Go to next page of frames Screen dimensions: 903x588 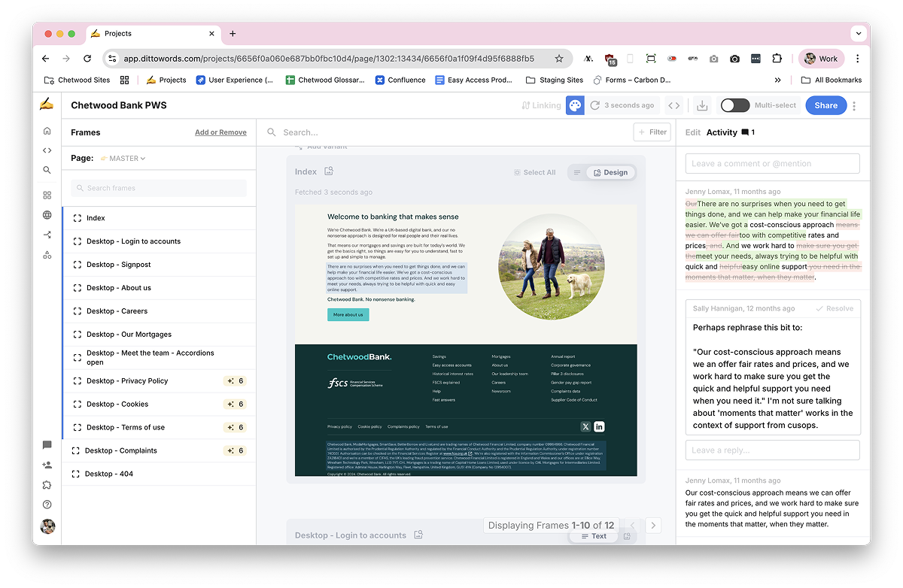(x=653, y=526)
